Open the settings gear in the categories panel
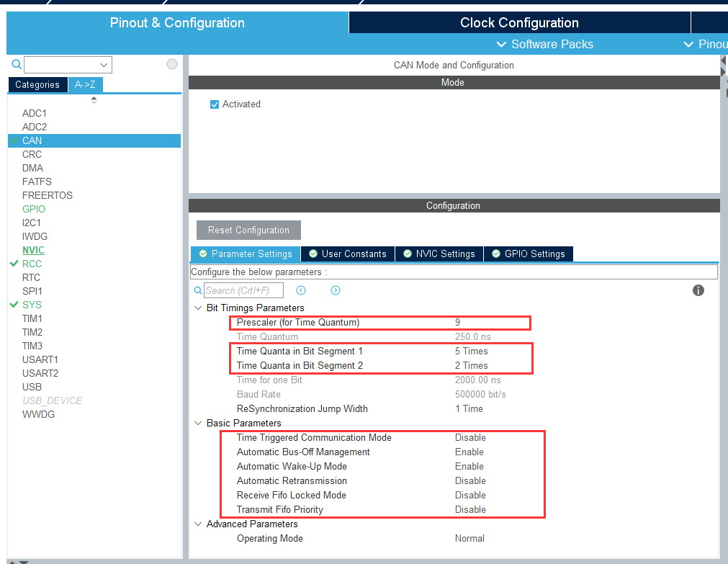The width and height of the screenshot is (728, 564). (172, 64)
